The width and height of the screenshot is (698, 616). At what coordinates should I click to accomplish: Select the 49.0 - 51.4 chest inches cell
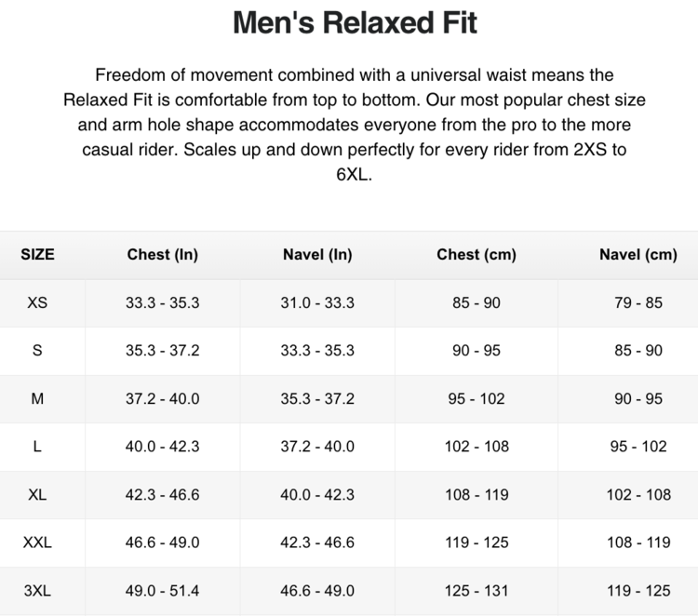click(x=163, y=590)
